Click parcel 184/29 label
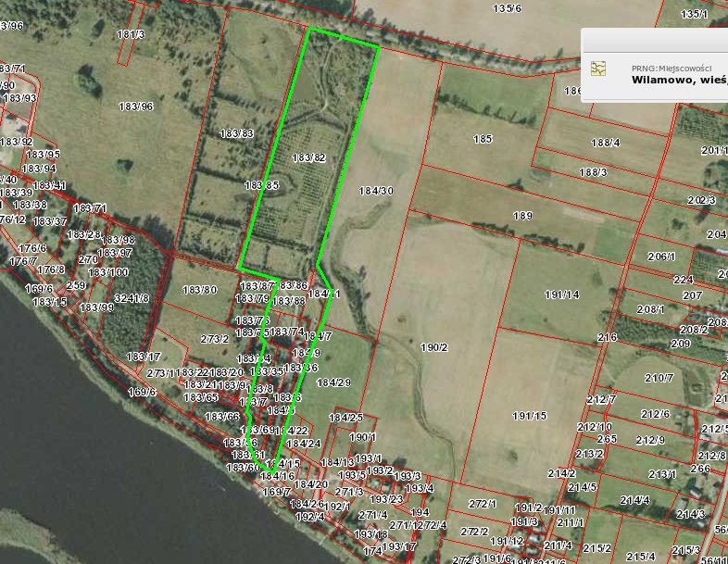The image size is (728, 564). [x=333, y=382]
